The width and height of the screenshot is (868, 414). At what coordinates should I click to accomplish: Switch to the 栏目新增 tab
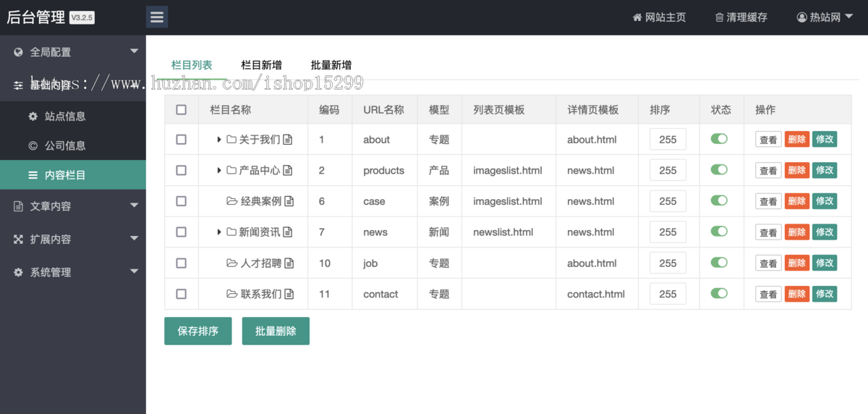[261, 65]
